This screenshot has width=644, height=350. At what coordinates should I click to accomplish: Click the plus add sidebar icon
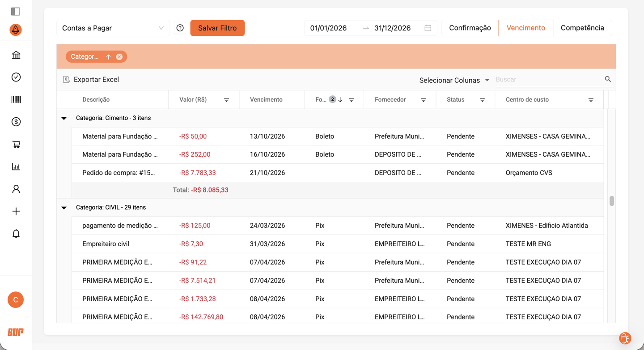pos(16,211)
